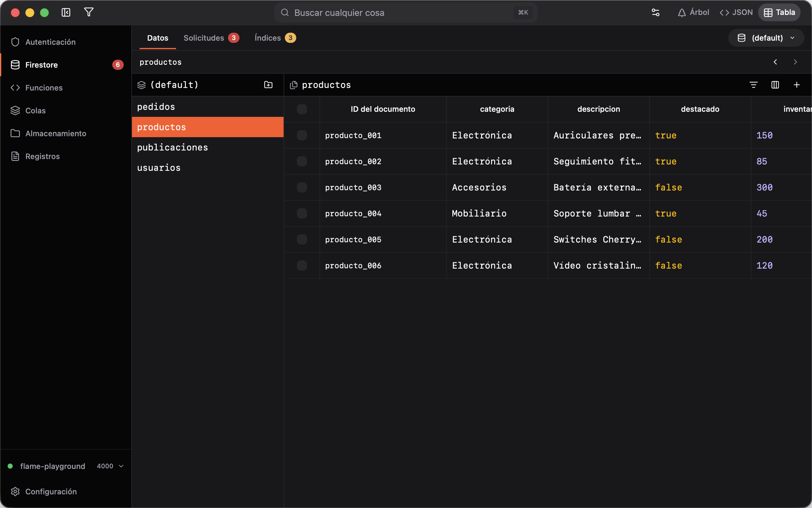Click the Autenticación shield icon
This screenshot has width=812, height=508.
click(x=15, y=42)
